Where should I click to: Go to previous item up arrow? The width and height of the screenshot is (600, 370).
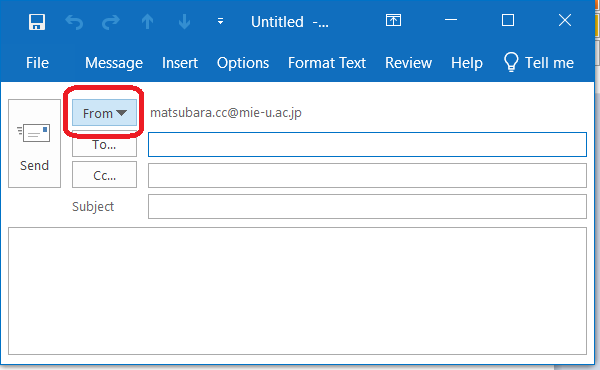tap(147, 22)
